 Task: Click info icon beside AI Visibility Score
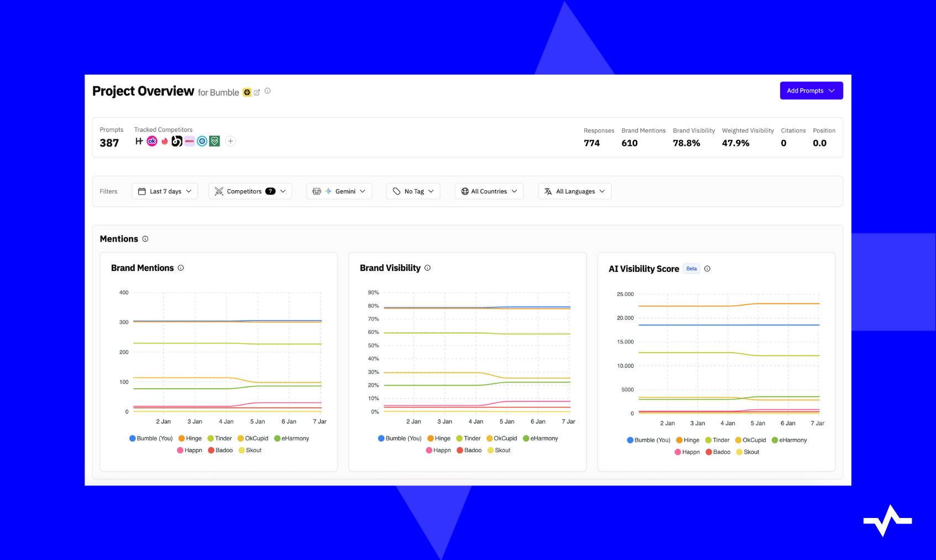(x=707, y=269)
